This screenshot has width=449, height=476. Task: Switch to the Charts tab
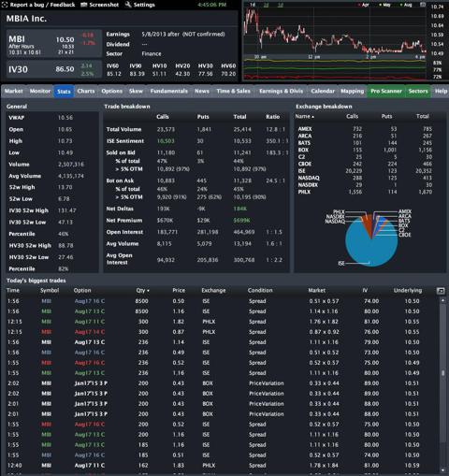86,91
